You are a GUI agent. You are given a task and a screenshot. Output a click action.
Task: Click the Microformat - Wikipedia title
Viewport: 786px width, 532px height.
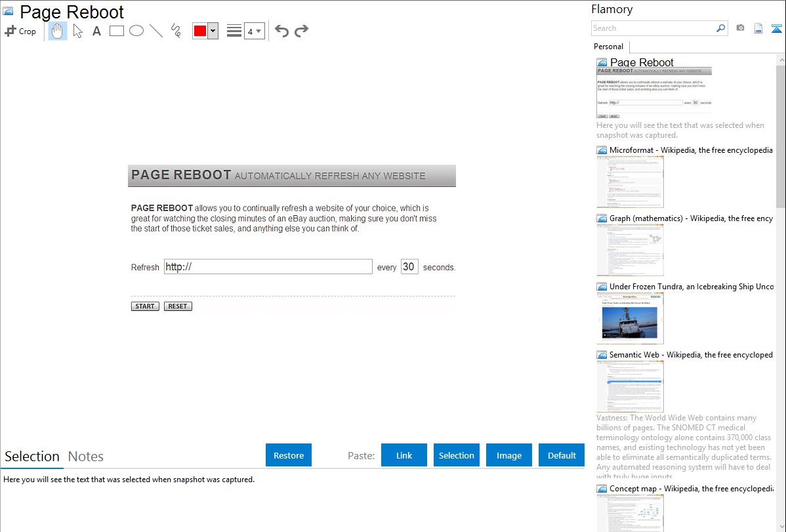691,150
